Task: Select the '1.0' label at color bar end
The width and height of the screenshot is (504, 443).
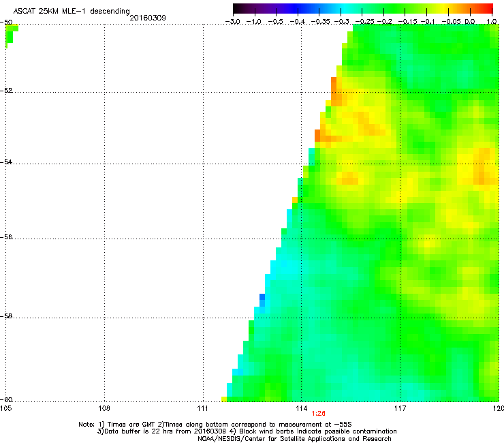Action: (492, 22)
